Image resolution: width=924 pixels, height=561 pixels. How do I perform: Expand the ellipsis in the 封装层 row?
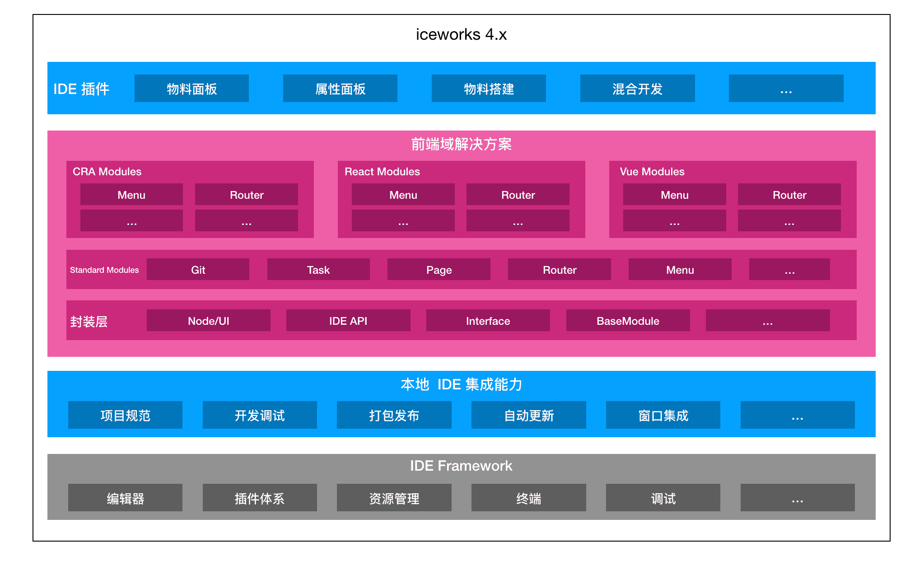[x=767, y=321]
